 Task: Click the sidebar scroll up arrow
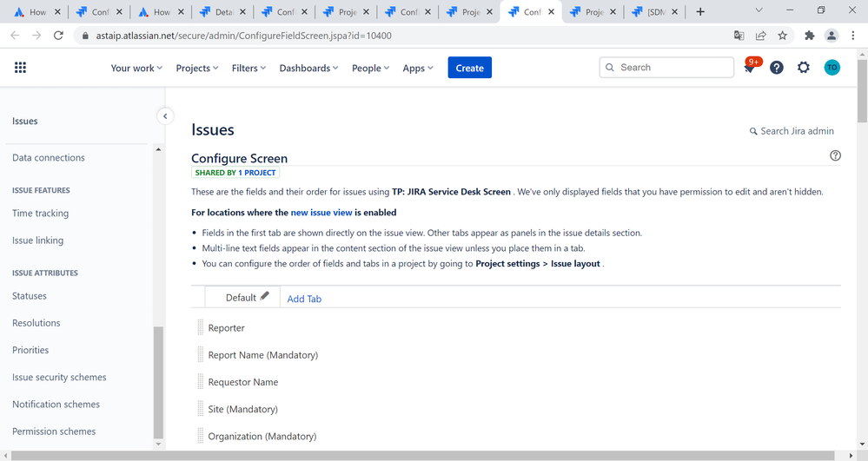pyautogui.click(x=158, y=149)
